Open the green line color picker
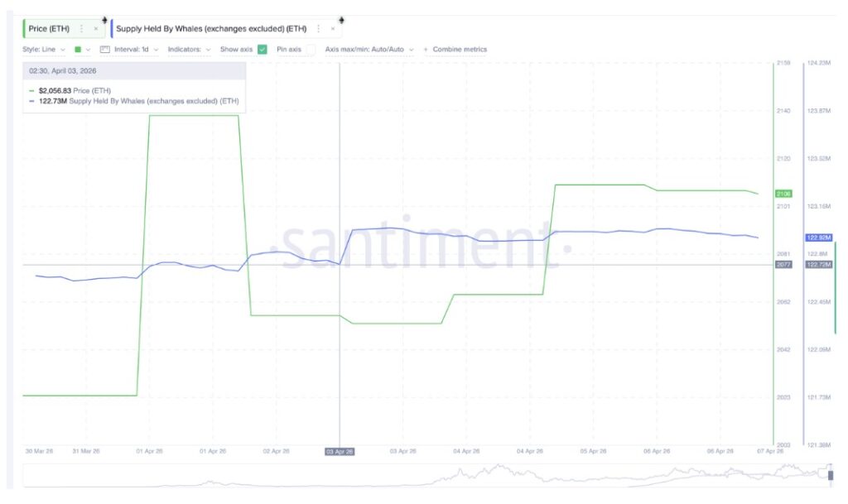 [82, 50]
